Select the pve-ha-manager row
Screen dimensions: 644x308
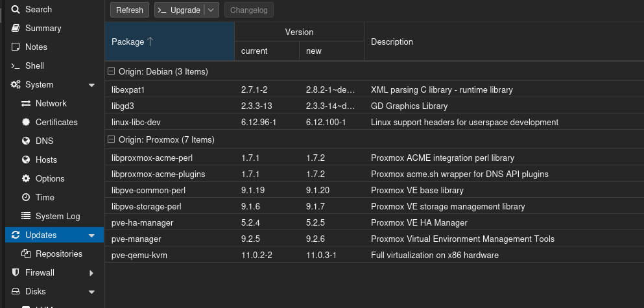375,222
